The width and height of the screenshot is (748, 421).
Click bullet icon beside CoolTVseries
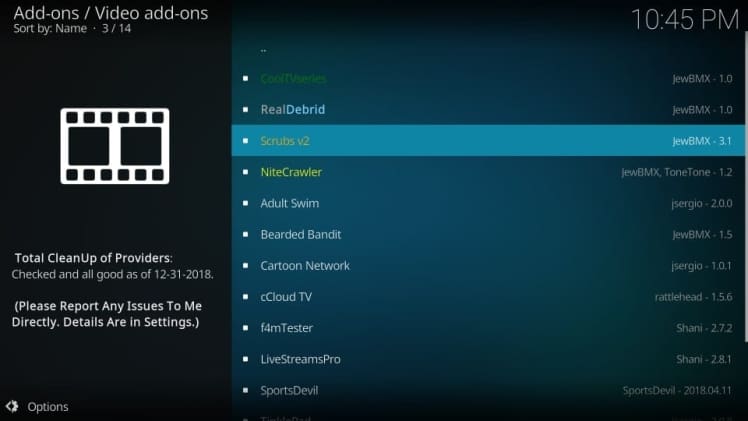(246, 78)
